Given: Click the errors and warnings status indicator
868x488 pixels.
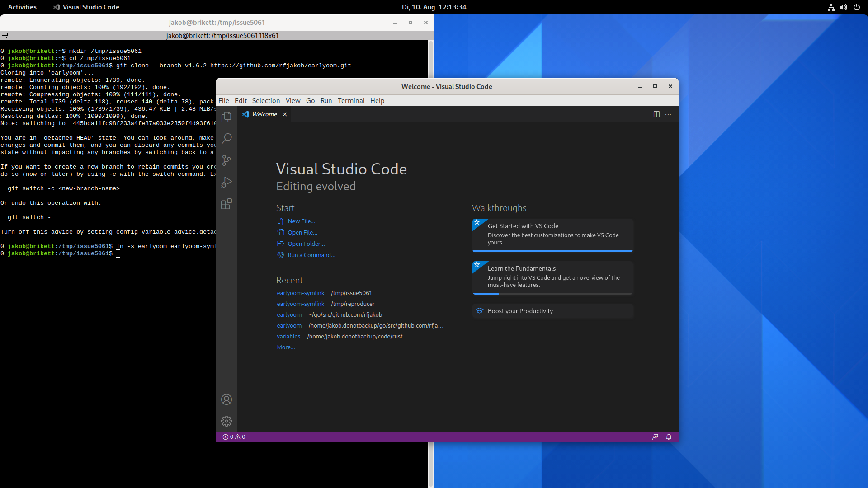Looking at the screenshot, I should [x=234, y=437].
